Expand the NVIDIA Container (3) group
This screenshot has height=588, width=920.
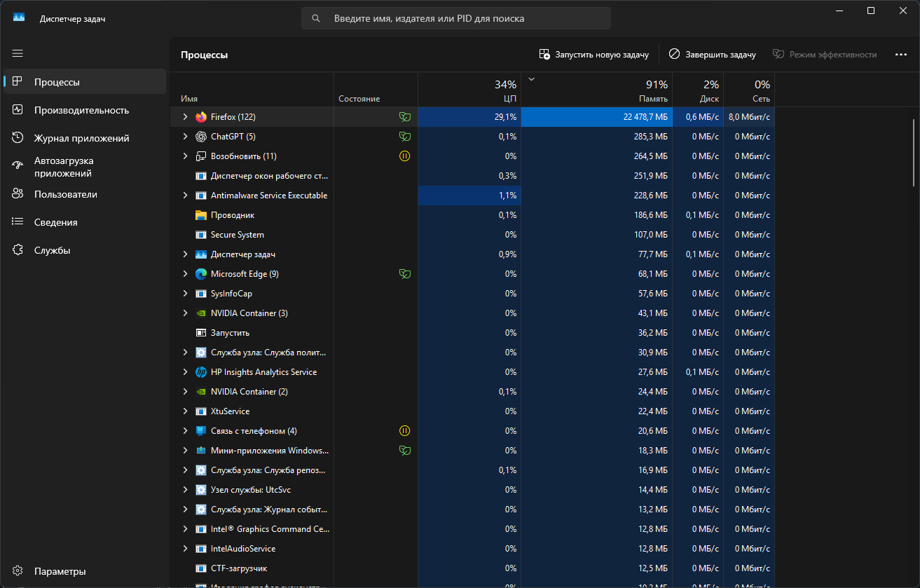click(185, 313)
